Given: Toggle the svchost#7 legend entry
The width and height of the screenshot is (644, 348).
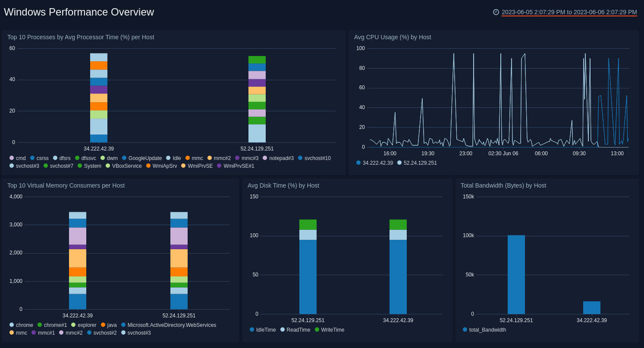Looking at the screenshot, I should (58, 166).
